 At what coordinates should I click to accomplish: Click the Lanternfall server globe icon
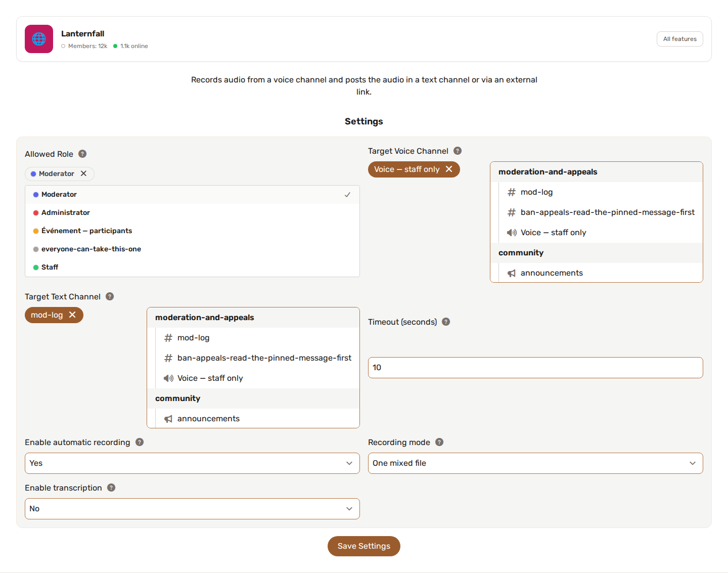point(39,39)
